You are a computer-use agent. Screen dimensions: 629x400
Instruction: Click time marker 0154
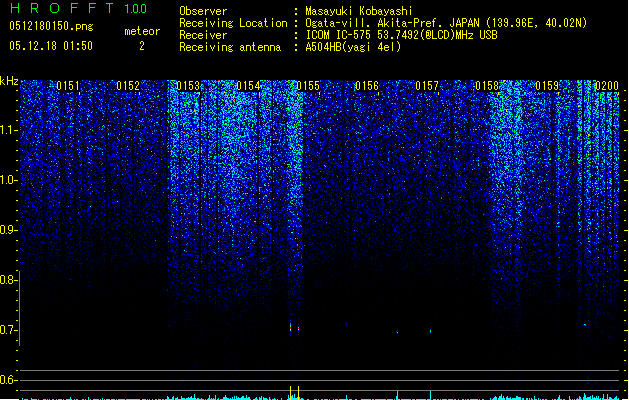pyautogui.click(x=248, y=86)
